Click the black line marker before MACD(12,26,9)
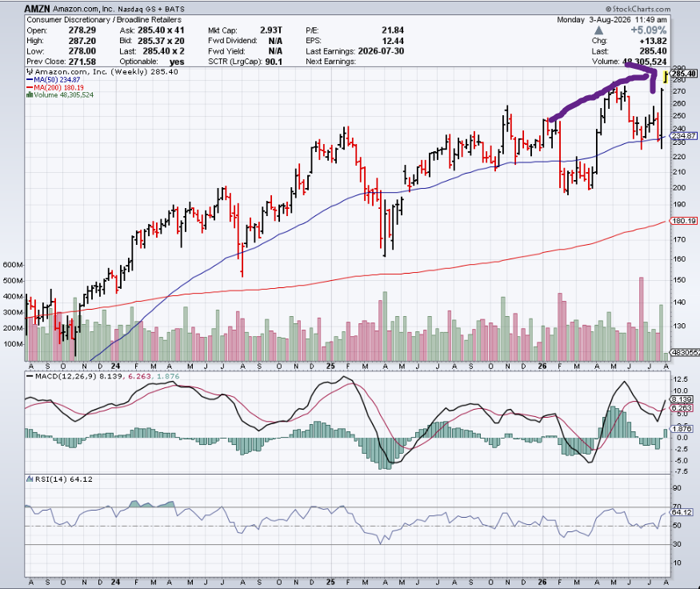The width and height of the screenshot is (700, 589). tap(30, 376)
